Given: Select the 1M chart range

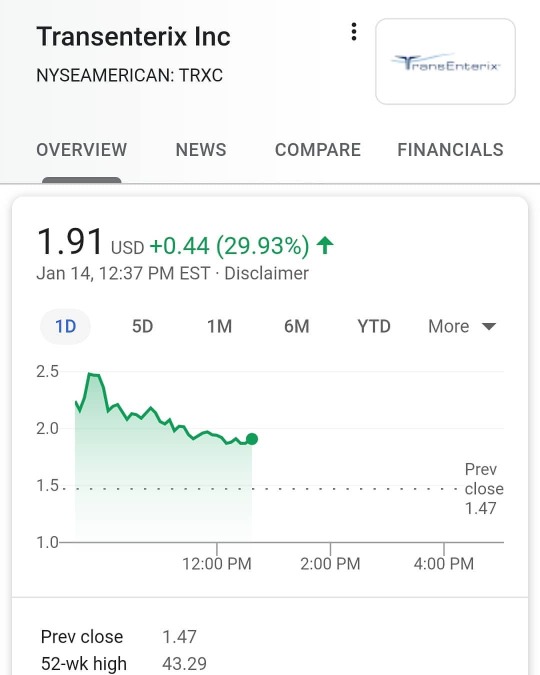Looking at the screenshot, I should 220,326.
